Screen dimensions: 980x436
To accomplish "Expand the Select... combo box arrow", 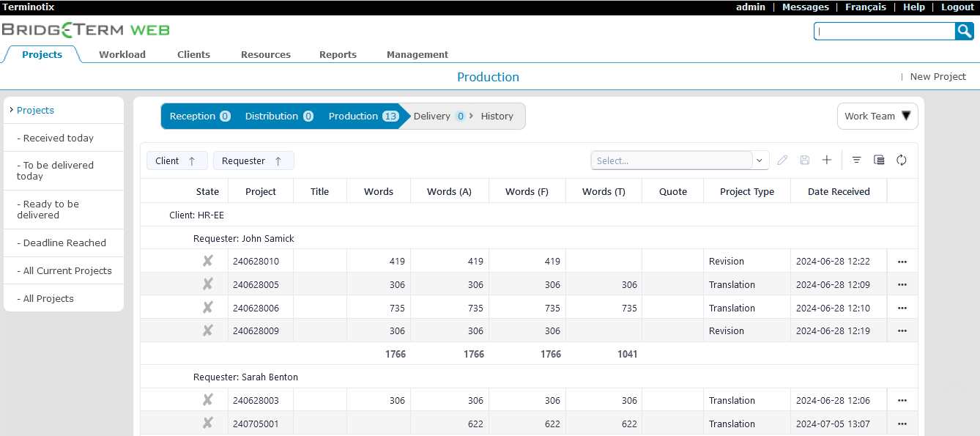I will tap(759, 160).
